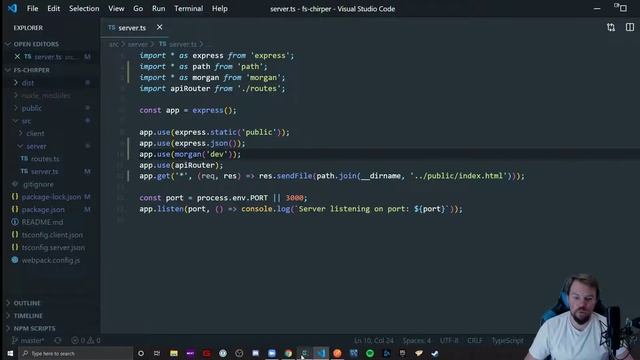
Task: Click the red app icon in taskbar
Action: (x=207, y=353)
